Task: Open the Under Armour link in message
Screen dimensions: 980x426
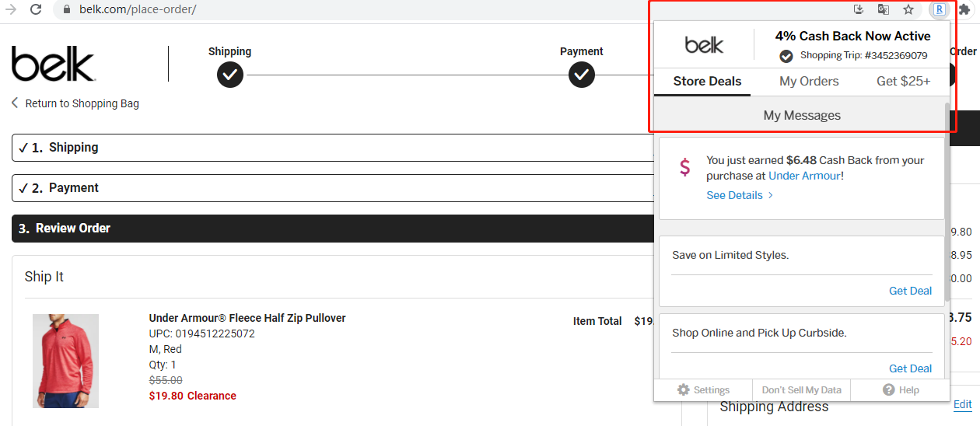Action: tap(804, 176)
